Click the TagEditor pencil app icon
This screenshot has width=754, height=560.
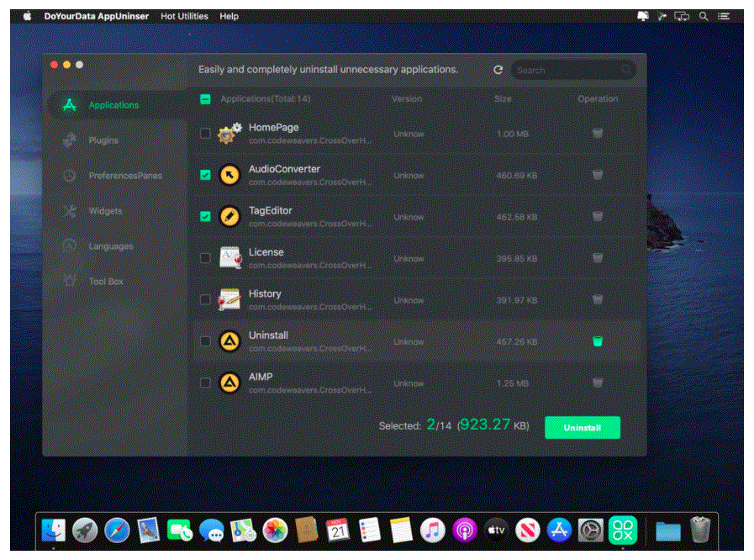[229, 216]
